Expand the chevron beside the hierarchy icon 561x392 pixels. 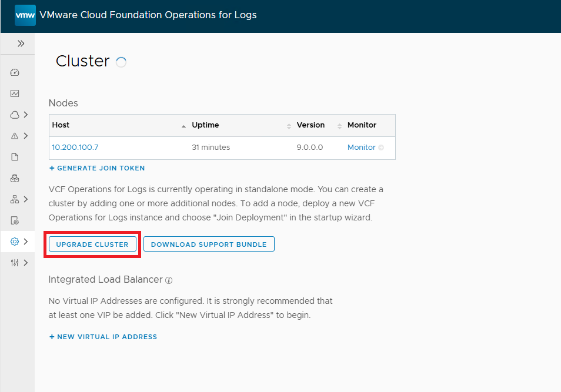pyautogui.click(x=26, y=199)
